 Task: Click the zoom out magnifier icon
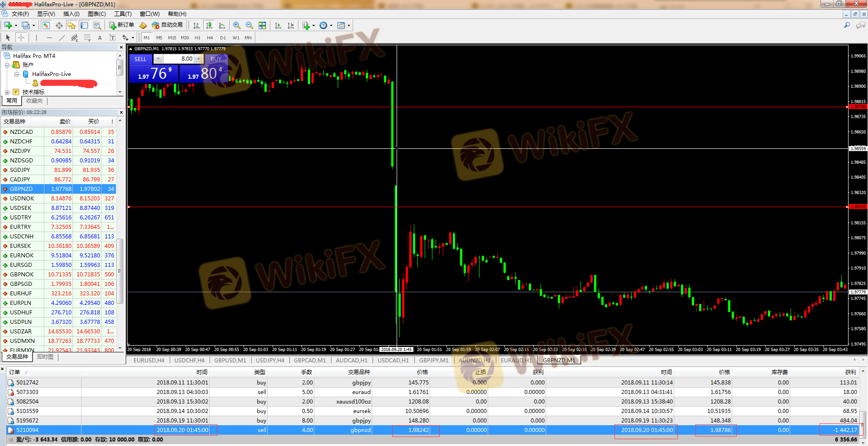click(x=249, y=25)
